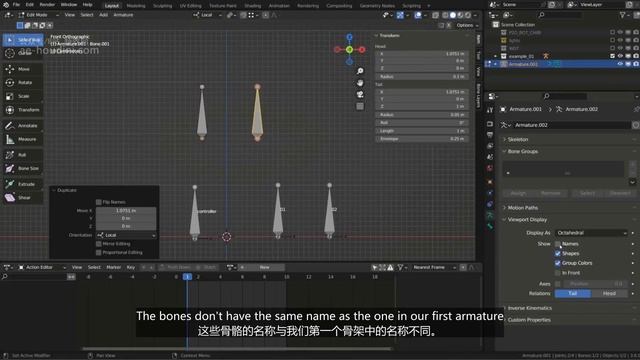The image size is (640, 360).
Task: Activate the Cursor tool
Action: (x=23, y=53)
